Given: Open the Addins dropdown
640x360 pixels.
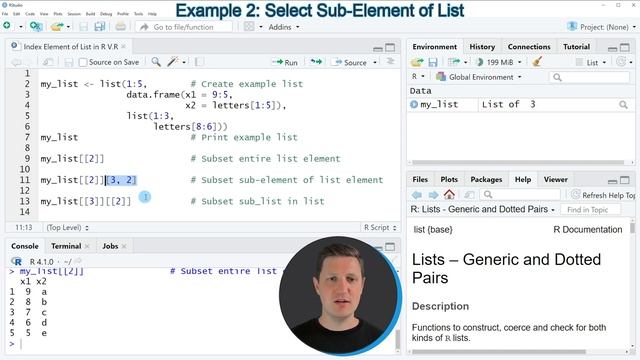Looking at the screenshot, I should coord(284,27).
